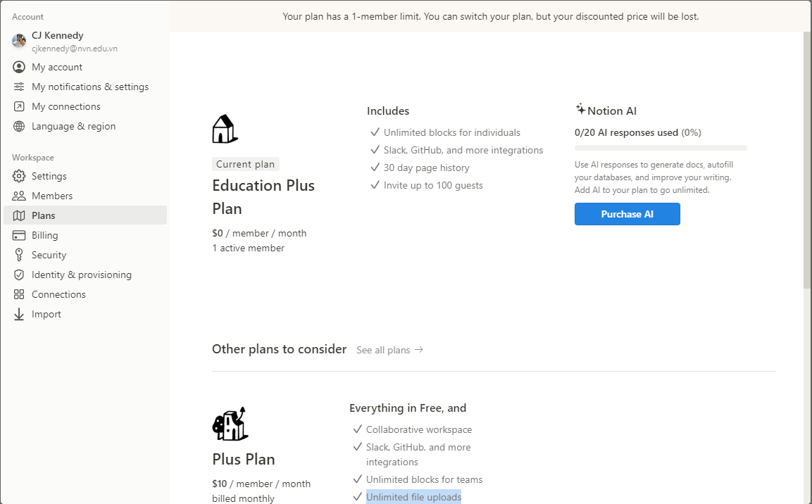Open the Security key icon
Image resolution: width=812 pixels, height=504 pixels.
point(18,255)
